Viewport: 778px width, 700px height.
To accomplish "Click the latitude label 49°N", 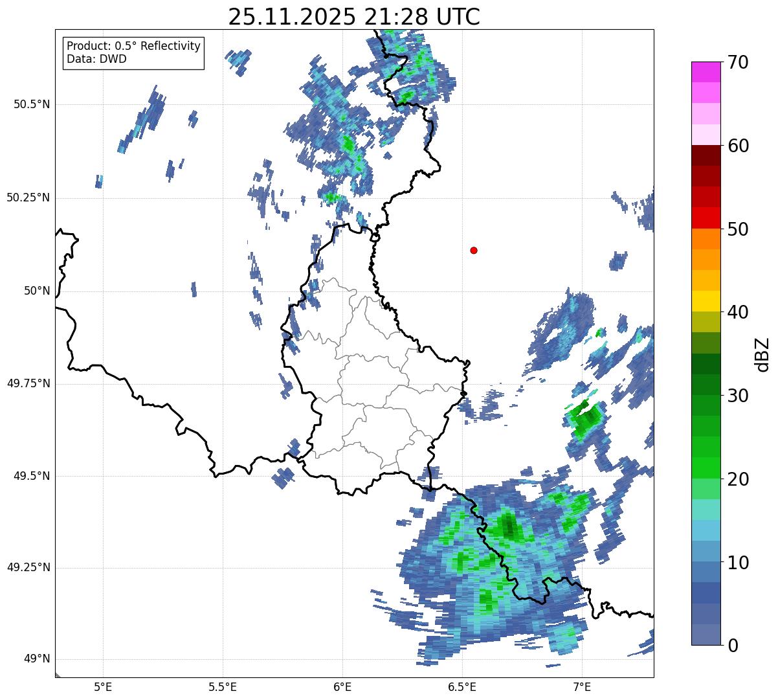I will (37, 659).
